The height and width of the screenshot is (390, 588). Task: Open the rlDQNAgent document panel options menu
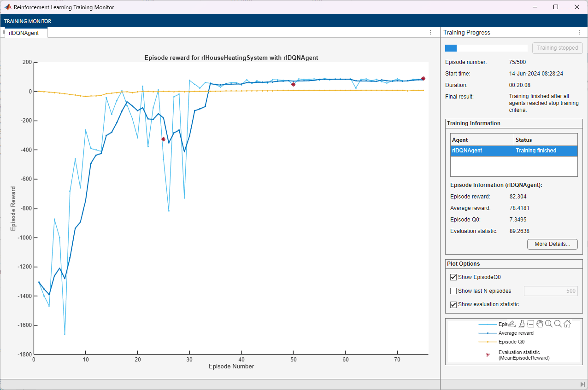click(430, 32)
